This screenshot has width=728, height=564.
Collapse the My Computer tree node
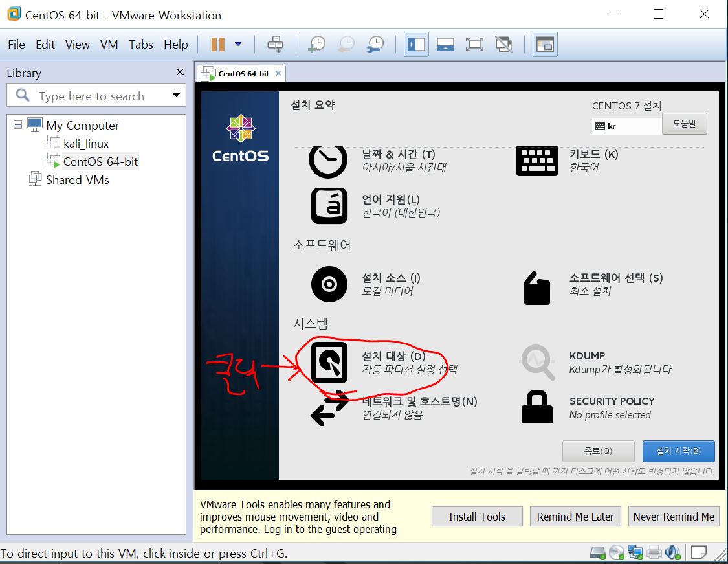17,124
